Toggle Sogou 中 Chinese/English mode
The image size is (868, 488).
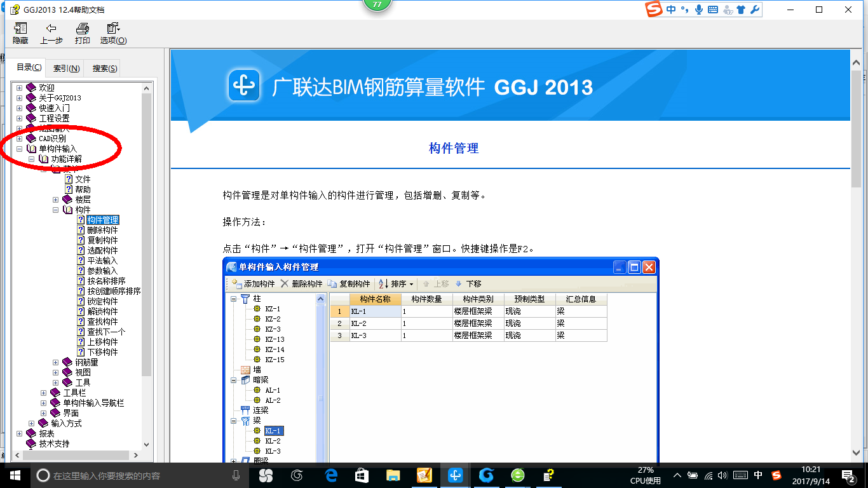[x=671, y=10]
